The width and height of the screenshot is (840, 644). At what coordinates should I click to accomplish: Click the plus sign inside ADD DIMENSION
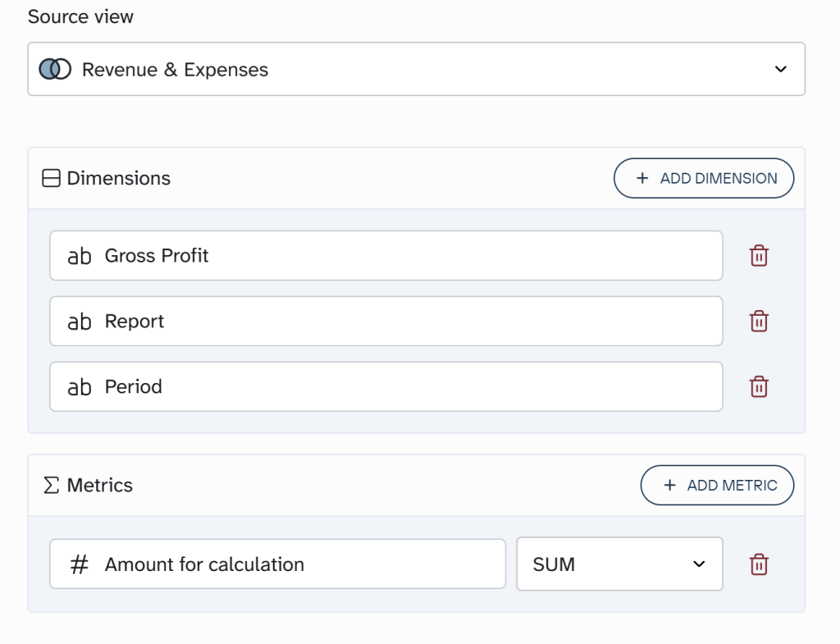pyautogui.click(x=641, y=178)
